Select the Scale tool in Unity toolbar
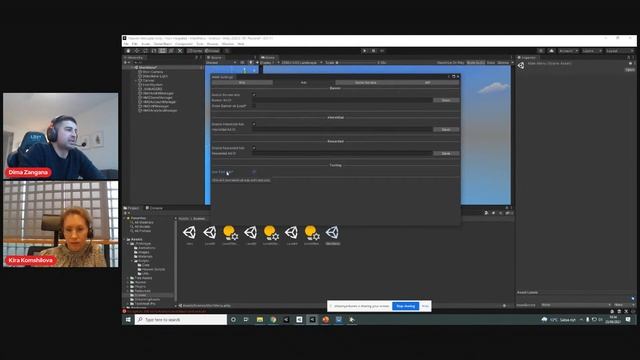The image size is (640, 360). coord(154,51)
